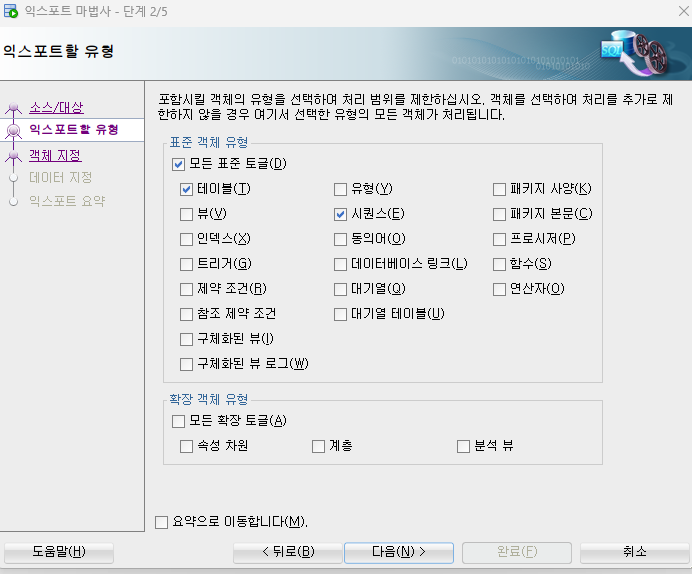This screenshot has height=574, width=692.
Task: Check the 대기열 테이블(U) option
Action: pos(340,315)
